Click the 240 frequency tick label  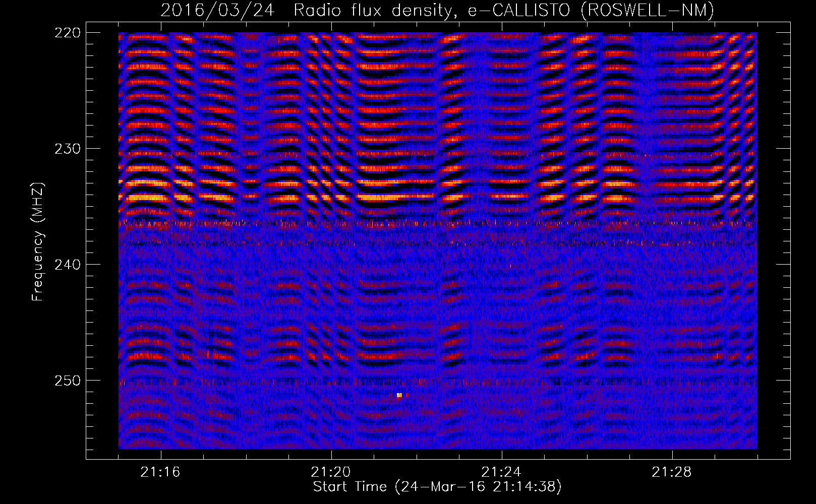(67, 265)
